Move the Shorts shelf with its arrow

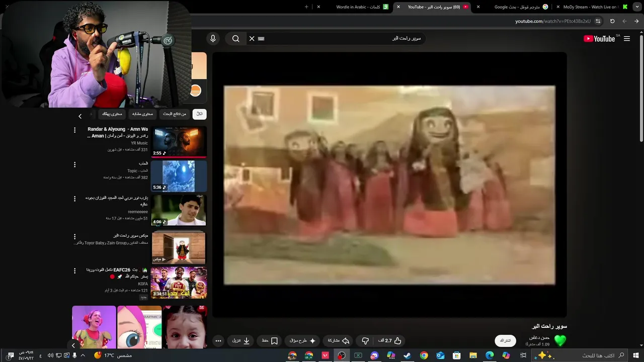73,345
